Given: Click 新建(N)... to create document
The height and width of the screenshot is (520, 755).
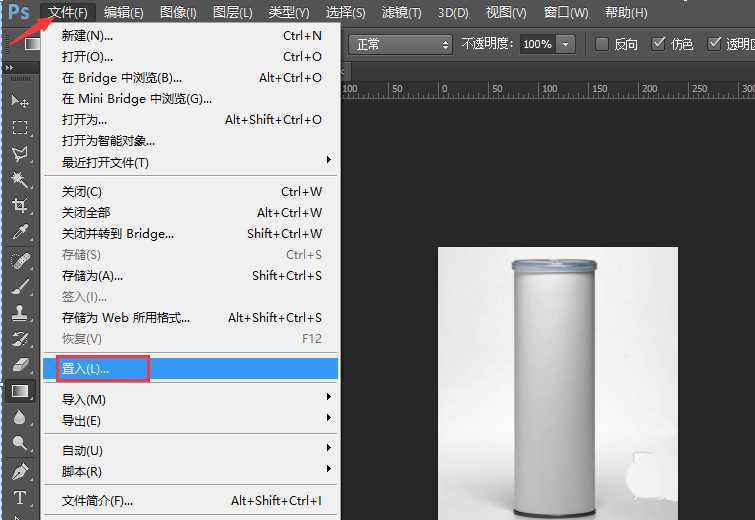Looking at the screenshot, I should [x=87, y=35].
